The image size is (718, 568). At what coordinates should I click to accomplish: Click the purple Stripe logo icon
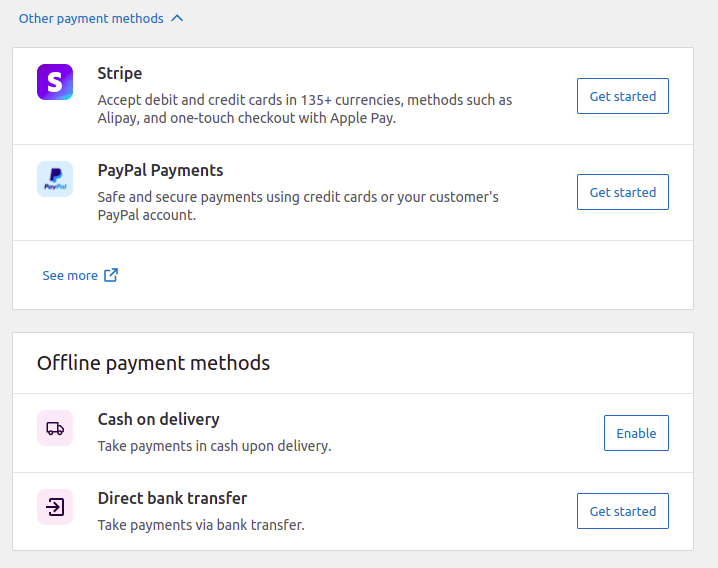(55, 82)
